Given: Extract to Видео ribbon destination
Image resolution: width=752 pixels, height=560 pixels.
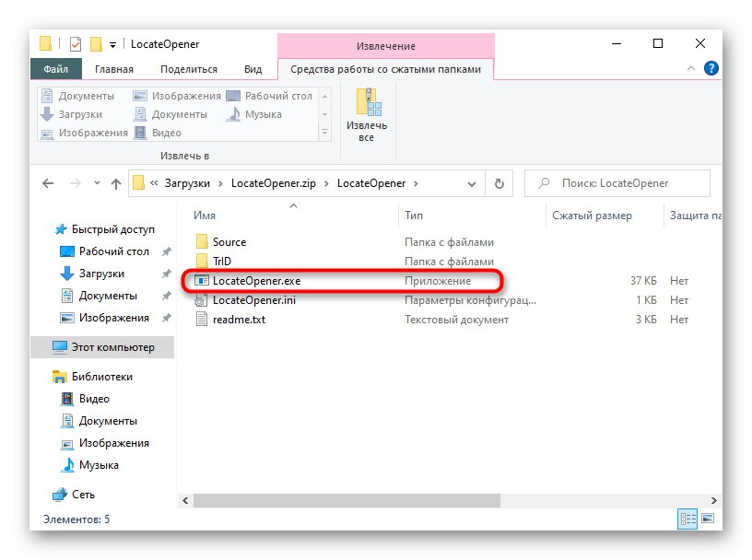Looking at the screenshot, I should tap(159, 133).
